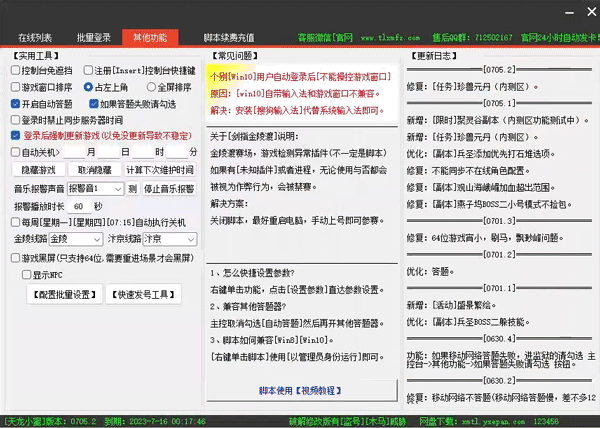Enable the 自动关机 checkbox

(17, 152)
